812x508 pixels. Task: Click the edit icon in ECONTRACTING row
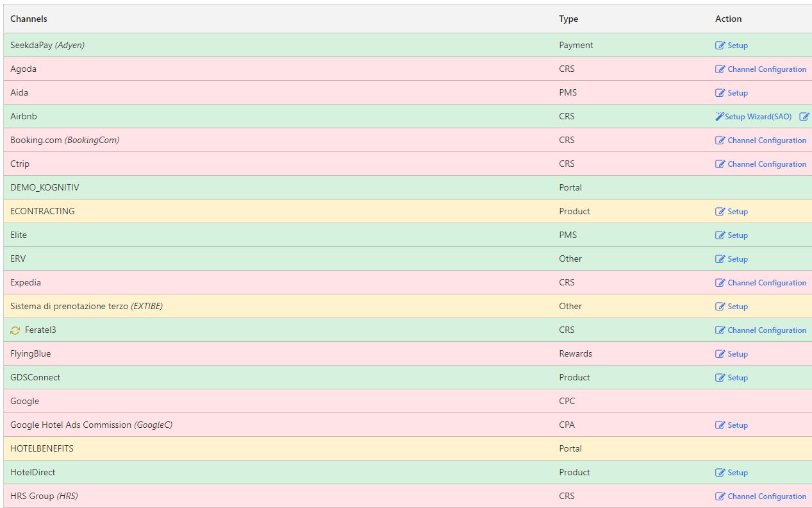pyautogui.click(x=720, y=212)
